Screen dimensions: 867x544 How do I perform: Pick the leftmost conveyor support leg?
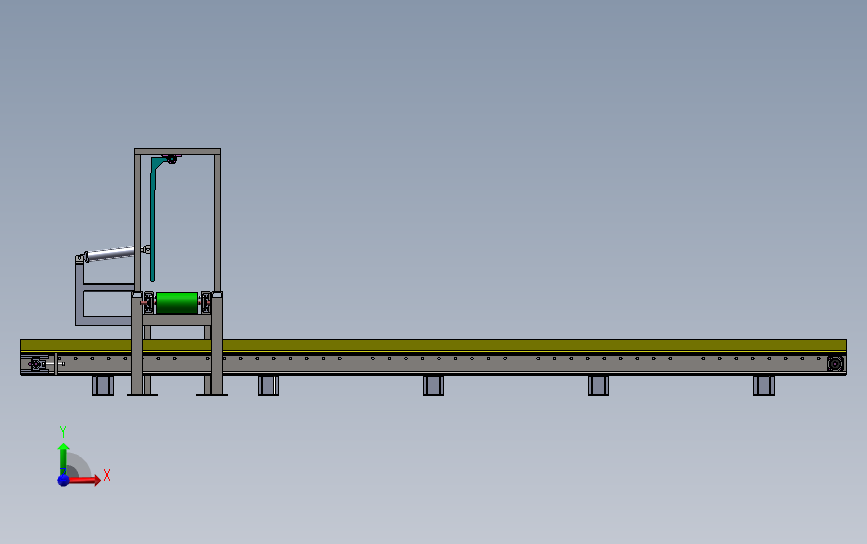(x=103, y=385)
